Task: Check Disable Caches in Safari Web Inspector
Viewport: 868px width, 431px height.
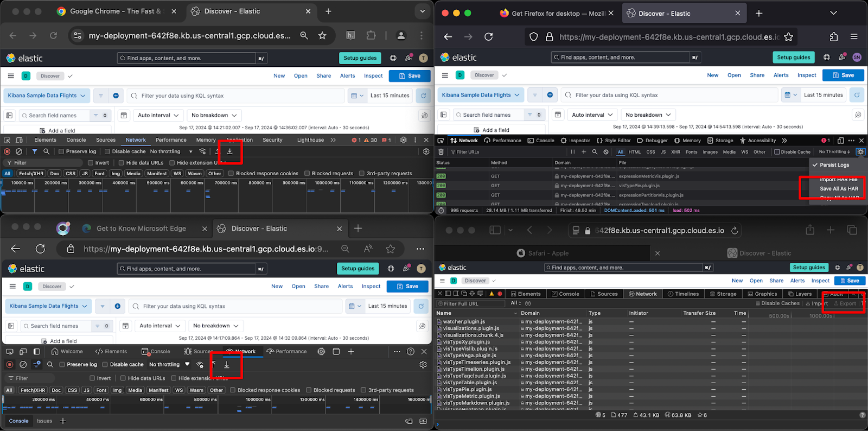Action: (x=758, y=303)
